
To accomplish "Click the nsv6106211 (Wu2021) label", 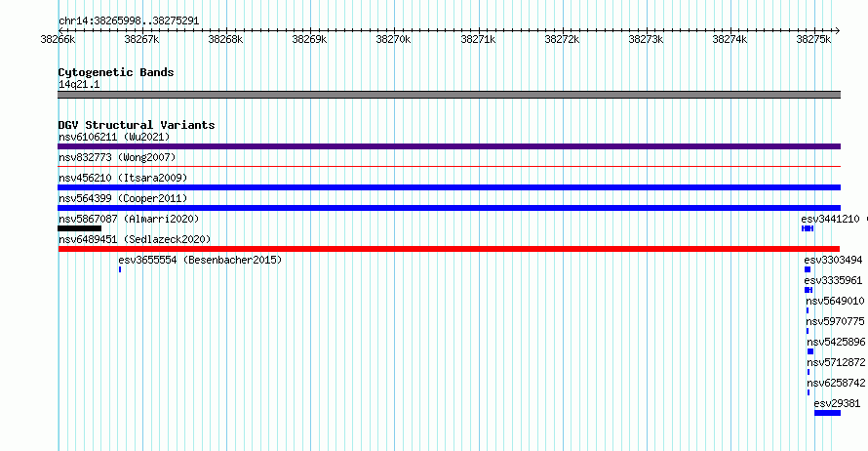I will (114, 137).
